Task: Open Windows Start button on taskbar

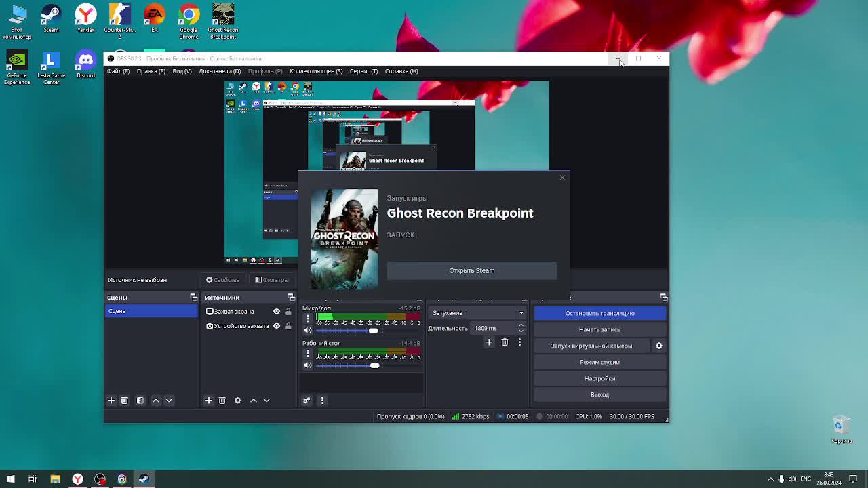Action: click(11, 479)
